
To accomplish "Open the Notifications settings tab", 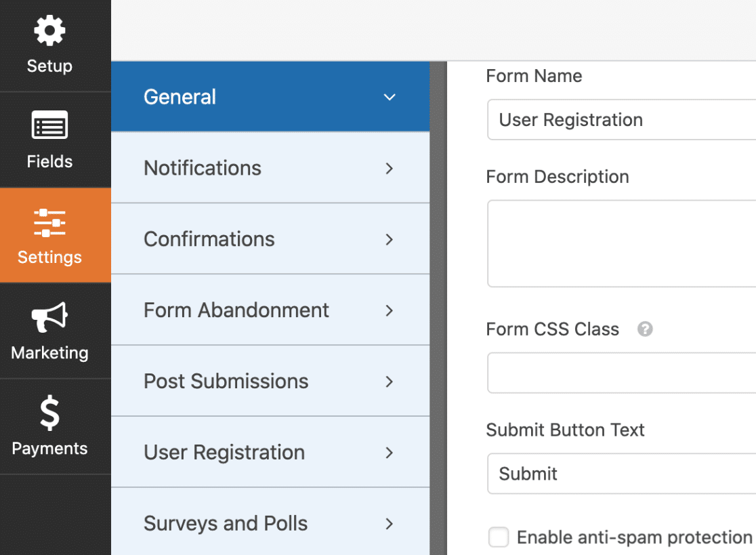I will point(270,168).
